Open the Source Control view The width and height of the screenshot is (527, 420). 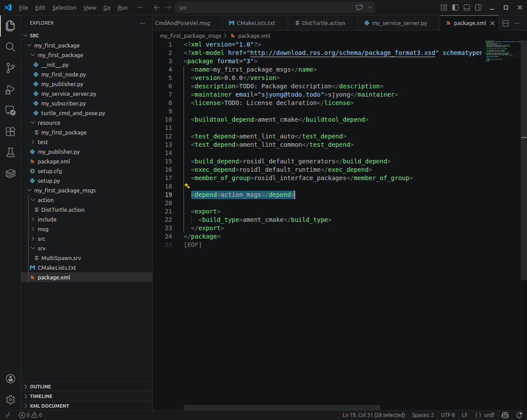click(x=10, y=68)
